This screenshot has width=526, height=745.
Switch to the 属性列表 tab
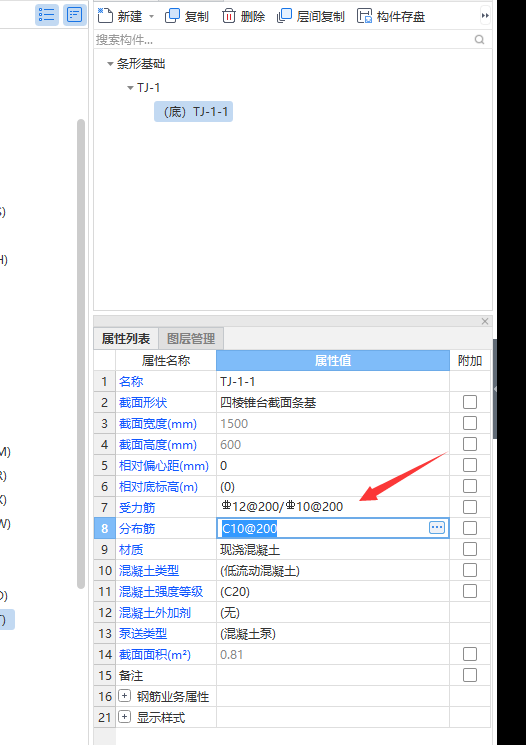(126, 338)
